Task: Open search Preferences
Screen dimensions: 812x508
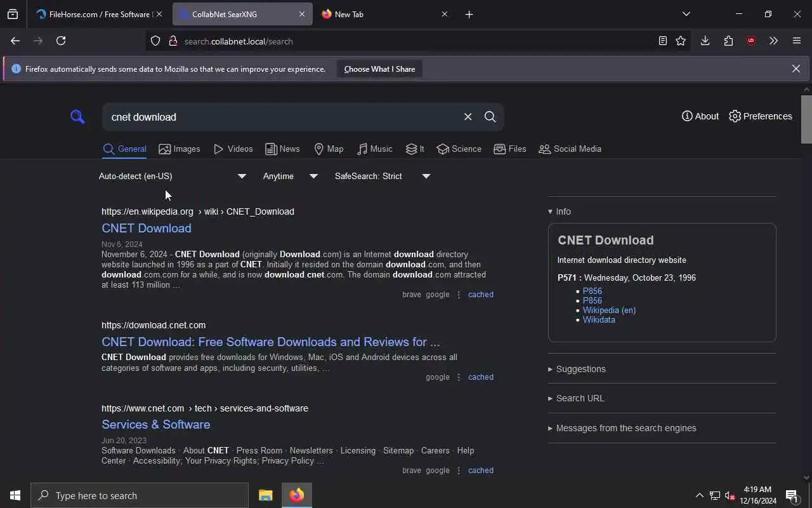Action: [x=761, y=116]
